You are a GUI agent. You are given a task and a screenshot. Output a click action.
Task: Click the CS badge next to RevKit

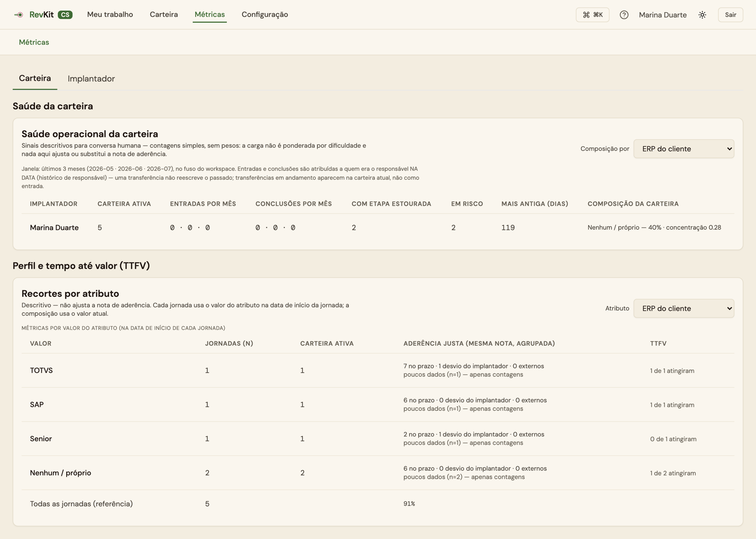click(65, 15)
